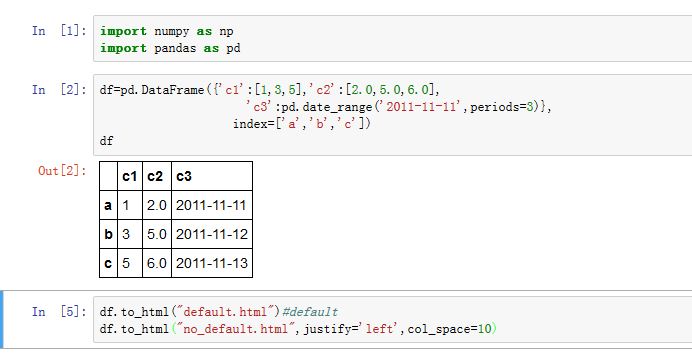Click the c1 column header in output table
This screenshot has height=363, width=692.
130,176
